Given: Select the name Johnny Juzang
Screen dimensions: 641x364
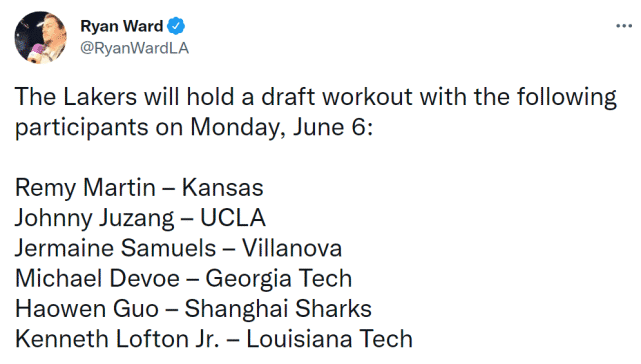Looking at the screenshot, I should (x=94, y=218).
